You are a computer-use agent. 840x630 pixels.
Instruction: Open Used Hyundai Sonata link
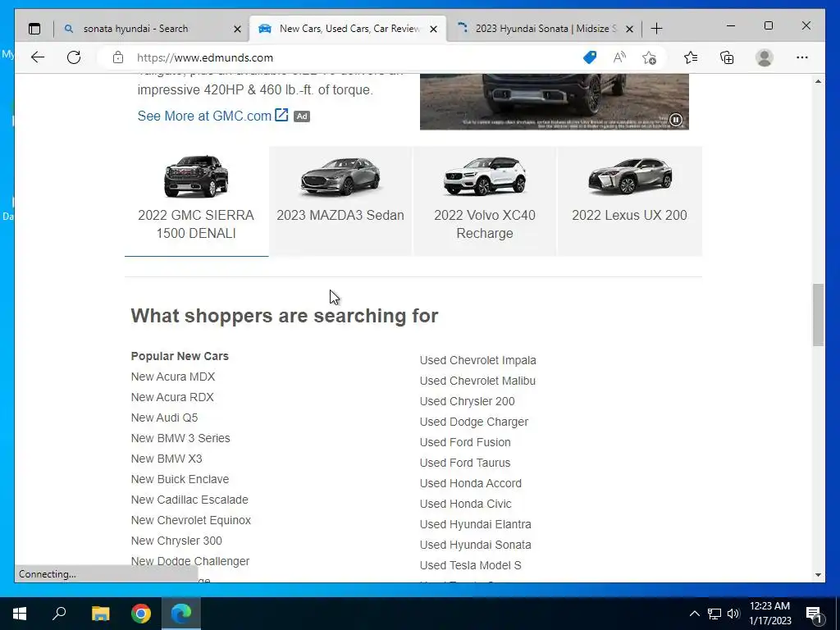[476, 545]
